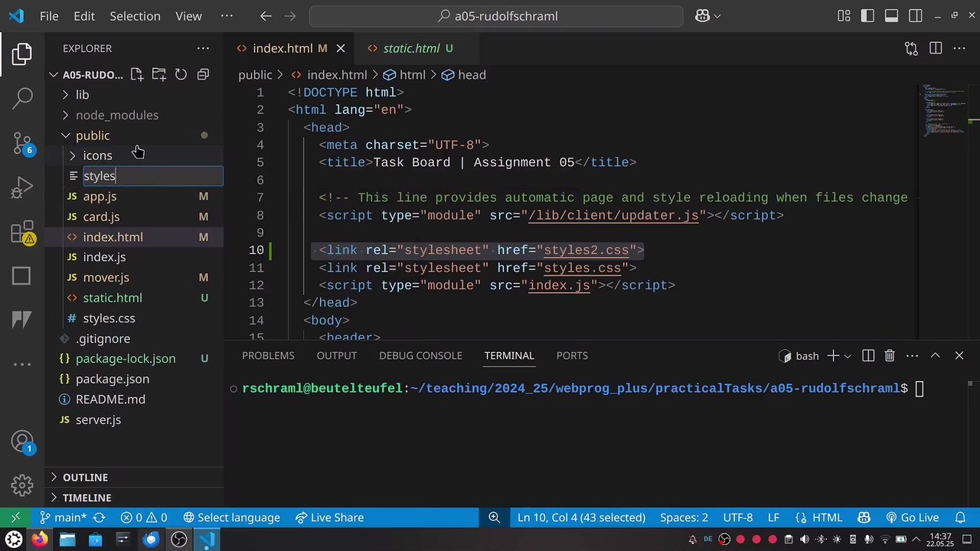Open the terminal launch profile dropdown

pyautogui.click(x=849, y=356)
